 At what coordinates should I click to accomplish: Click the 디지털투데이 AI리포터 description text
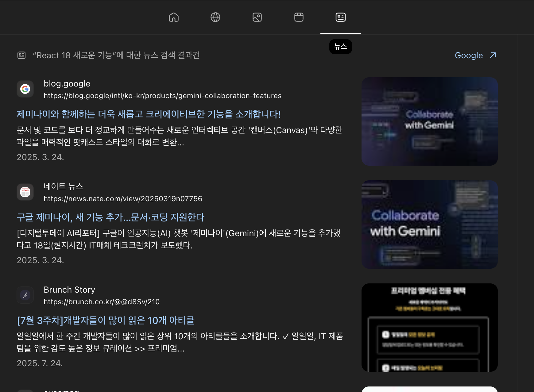[179, 239]
